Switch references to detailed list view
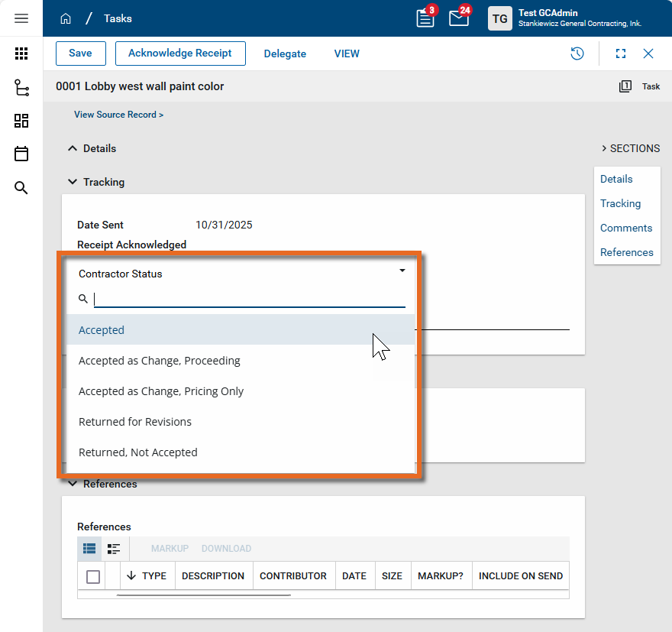 (x=114, y=549)
